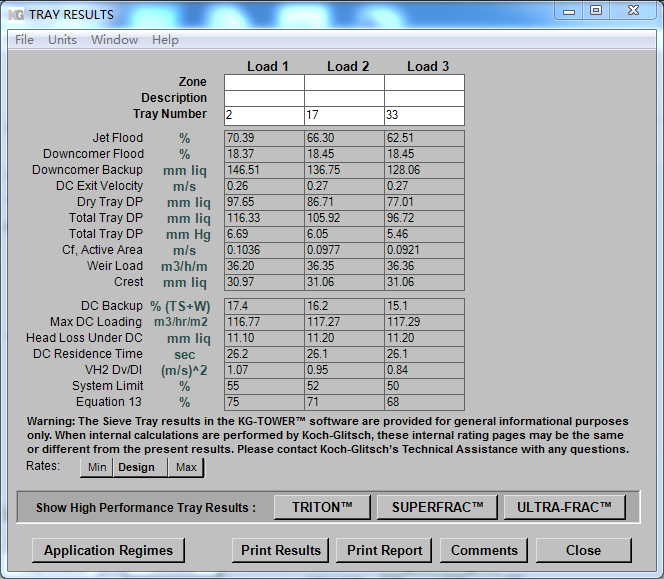The width and height of the screenshot is (664, 579).
Task: Click Downcomer Backup value 128.06
Action: pyautogui.click(x=424, y=170)
